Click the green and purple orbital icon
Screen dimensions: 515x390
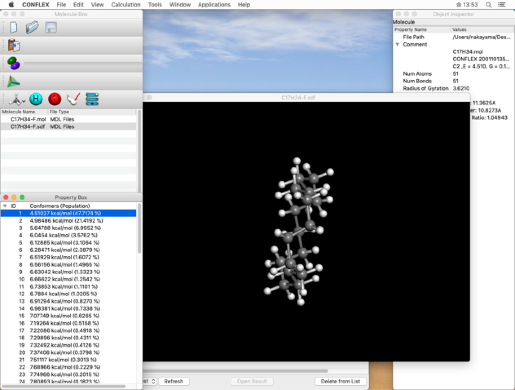(14, 63)
